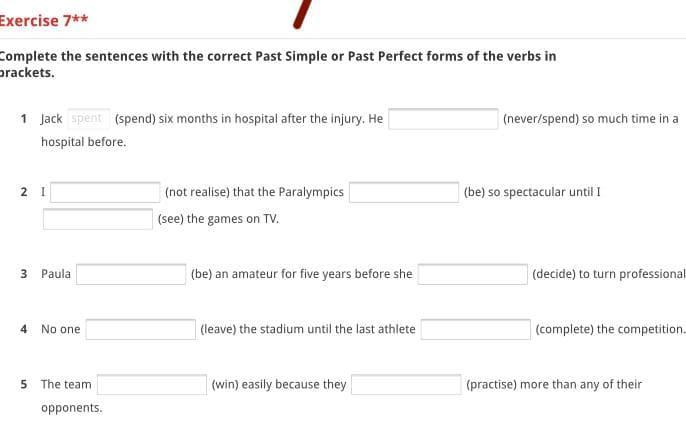This screenshot has height=429, width=686.
Task: Click the blank for (complete) the competition
Action: coord(475,329)
